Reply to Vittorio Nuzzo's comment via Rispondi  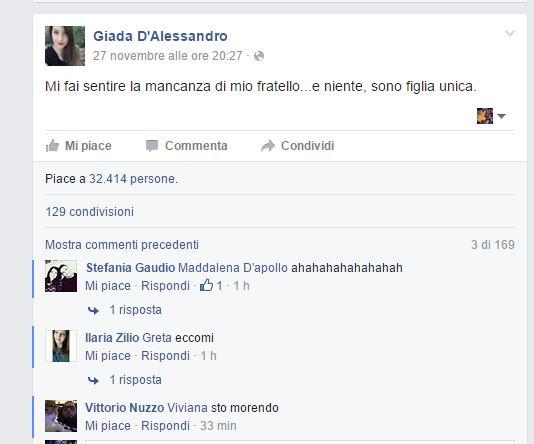[x=165, y=426]
